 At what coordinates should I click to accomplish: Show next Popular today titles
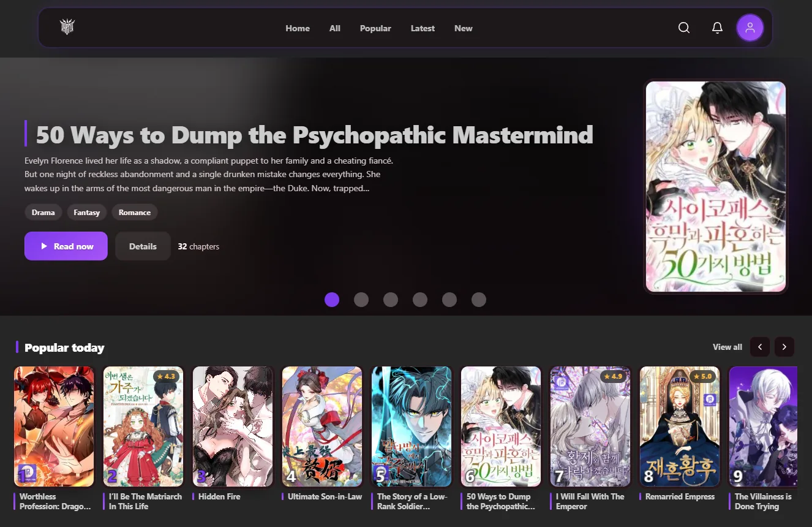pos(784,347)
